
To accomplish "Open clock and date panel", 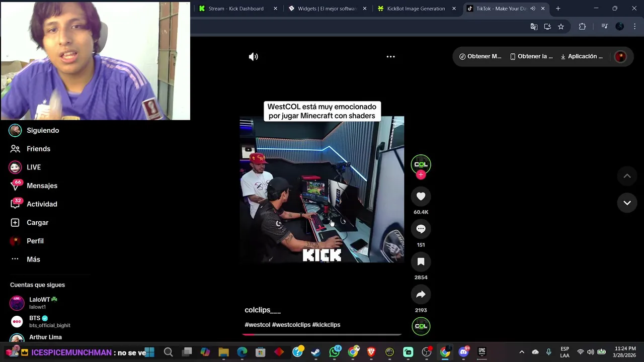I will [625, 352].
